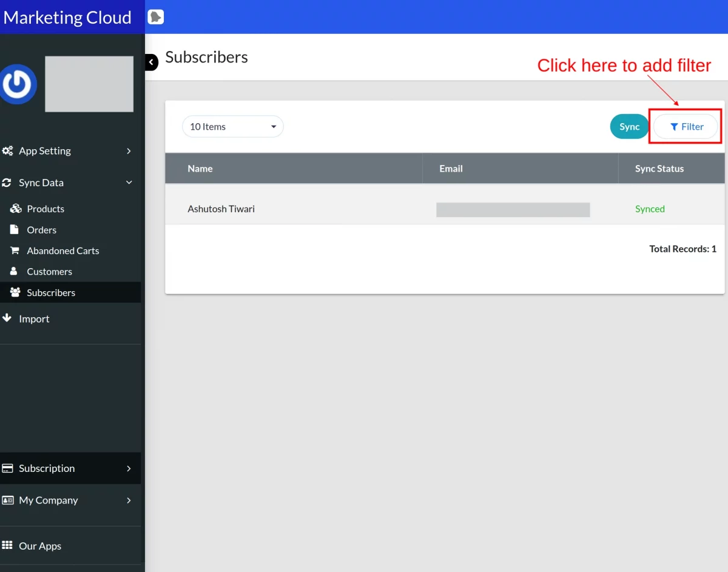Collapse the sidebar using the black arrow
Viewport: 728px width, 572px height.
(x=151, y=62)
